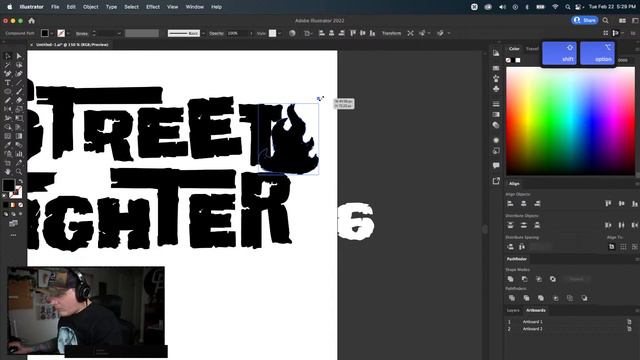Click Home icon in the title bar

pos(31,21)
